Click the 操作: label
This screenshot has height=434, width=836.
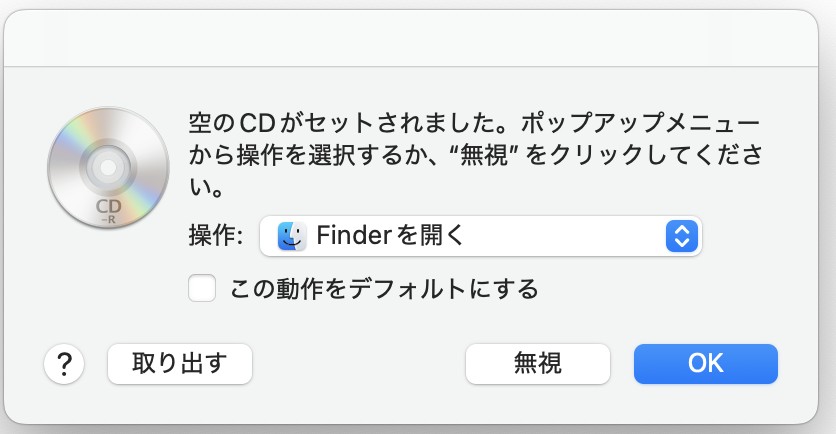click(216, 235)
